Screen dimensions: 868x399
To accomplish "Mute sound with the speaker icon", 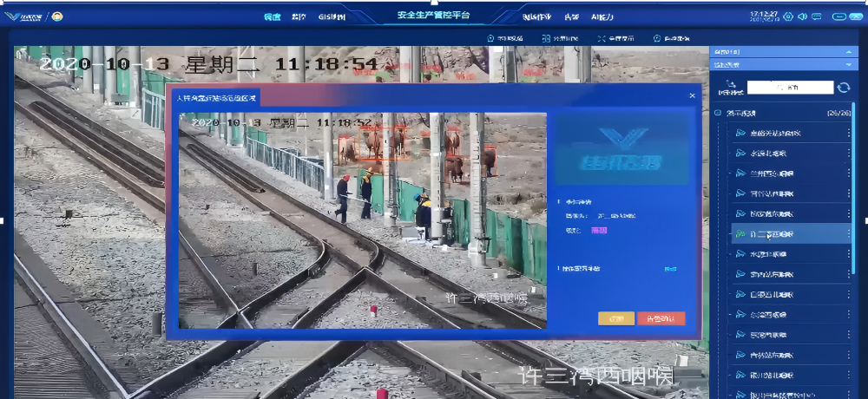I will click(802, 16).
